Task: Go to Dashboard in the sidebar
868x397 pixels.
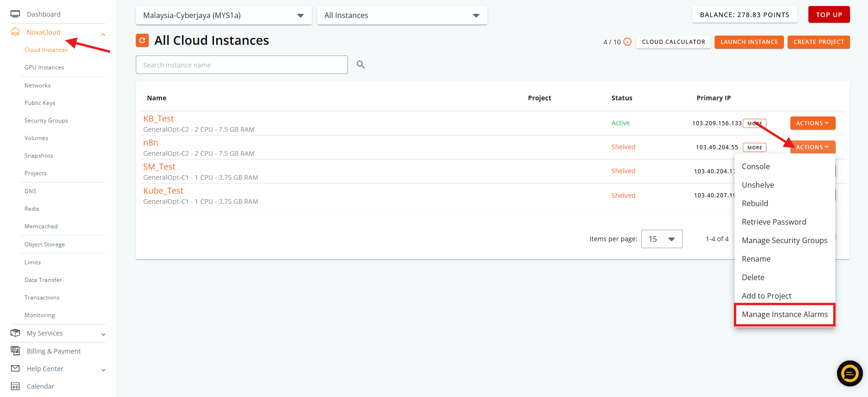Action: (x=43, y=14)
